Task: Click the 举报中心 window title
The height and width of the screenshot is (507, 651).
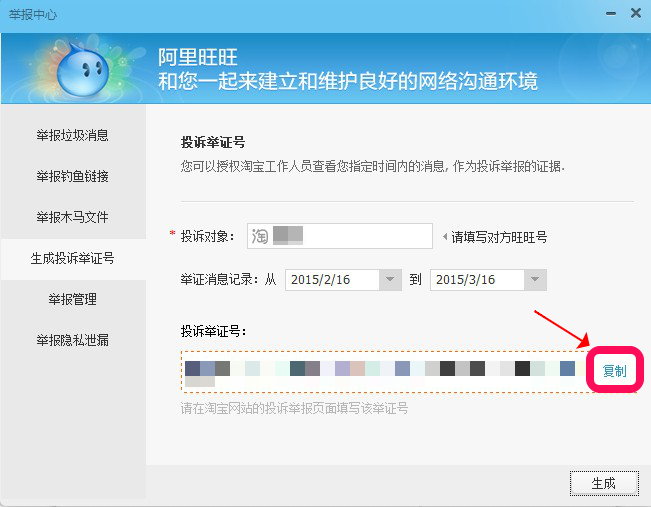Action: pos(33,15)
